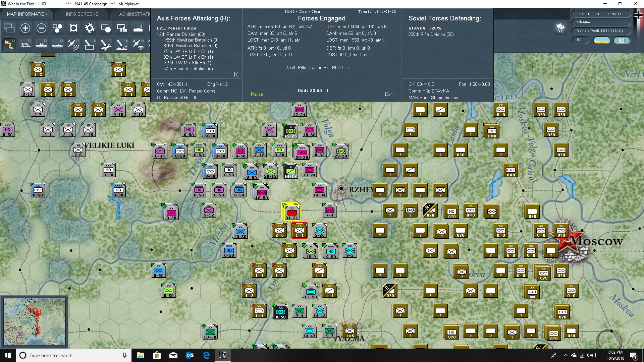Select F6 bomb unit mode
644x362 pixels.
click(90, 44)
